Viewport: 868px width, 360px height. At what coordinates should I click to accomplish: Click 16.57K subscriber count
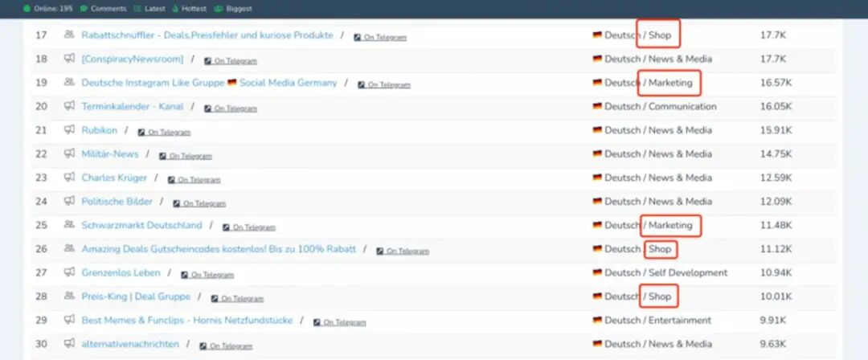(776, 83)
